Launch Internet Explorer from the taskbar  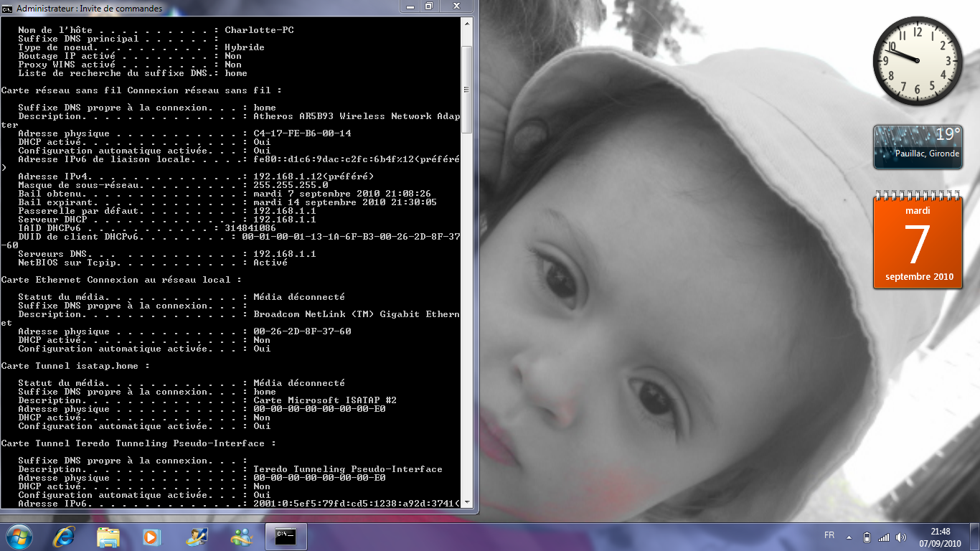tap(65, 536)
